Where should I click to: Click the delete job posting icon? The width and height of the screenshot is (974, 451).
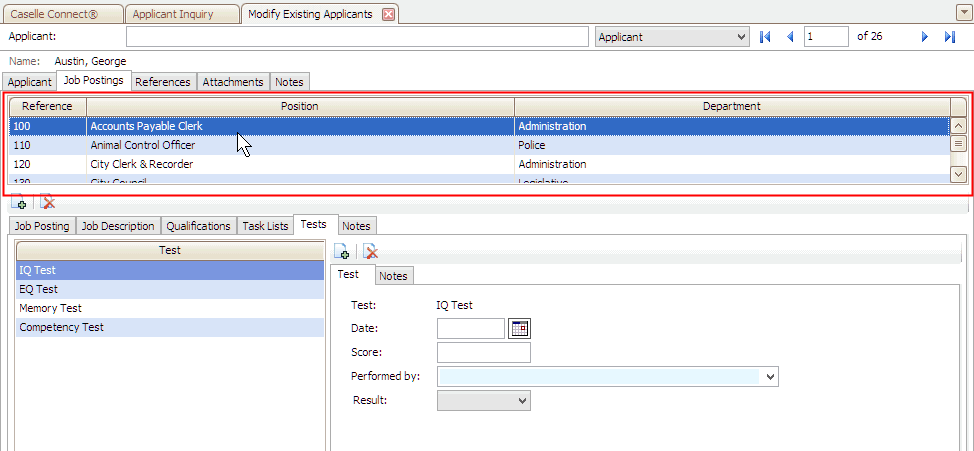(x=46, y=202)
